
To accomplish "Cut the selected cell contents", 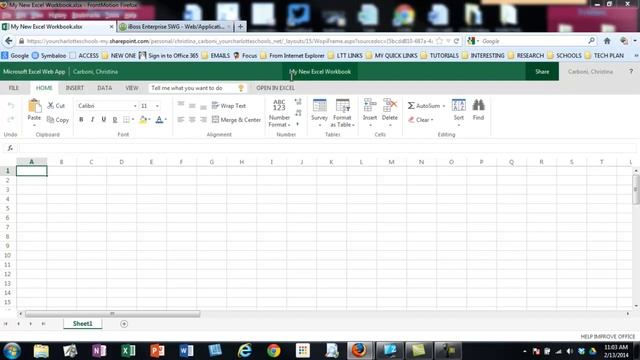I will [x=56, y=106].
